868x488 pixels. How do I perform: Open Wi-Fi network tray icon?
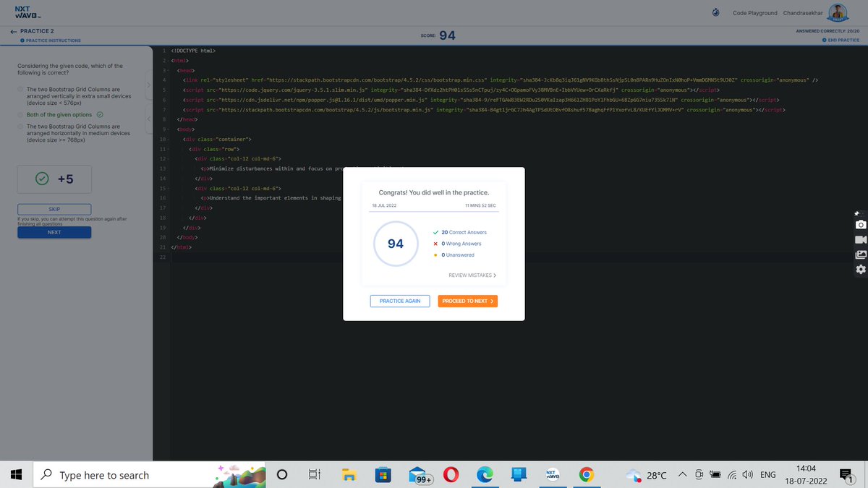tap(732, 475)
